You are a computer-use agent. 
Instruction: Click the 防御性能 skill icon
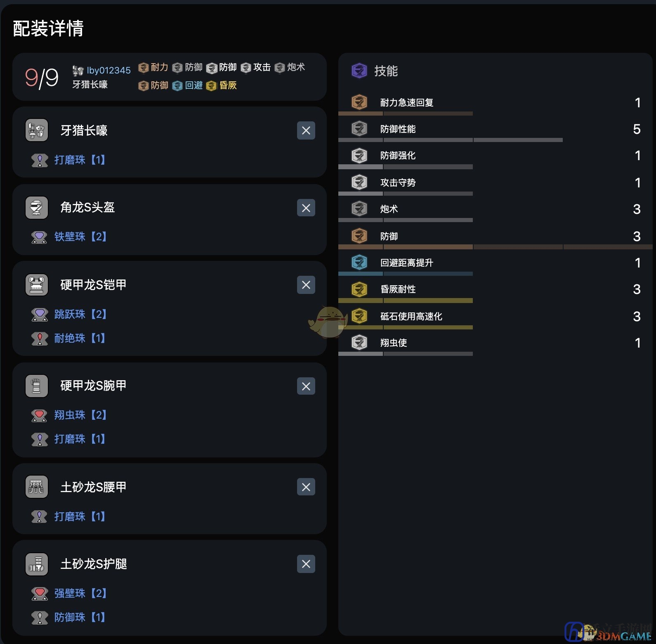click(x=359, y=128)
